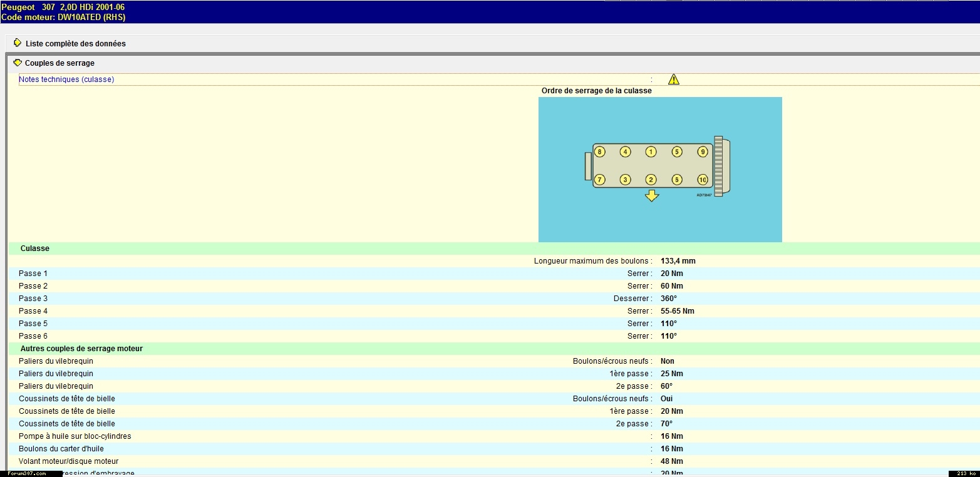Select the Passe 1 row label
The height and width of the screenshot is (477, 980).
click(x=33, y=274)
